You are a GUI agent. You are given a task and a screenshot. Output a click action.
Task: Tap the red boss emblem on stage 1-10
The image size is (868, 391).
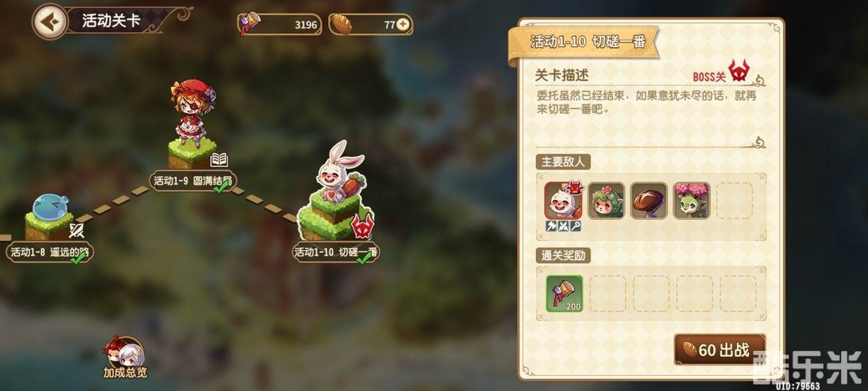362,226
